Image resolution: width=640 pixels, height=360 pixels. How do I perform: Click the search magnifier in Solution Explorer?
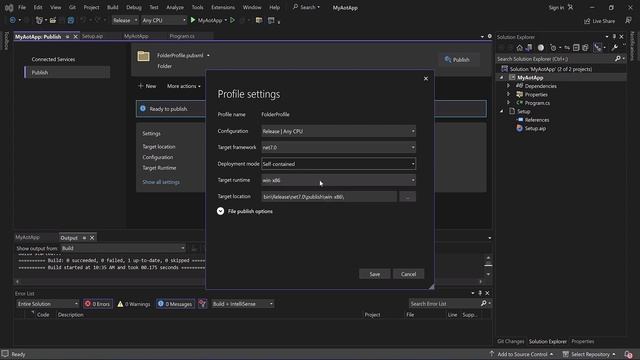[x=618, y=59]
